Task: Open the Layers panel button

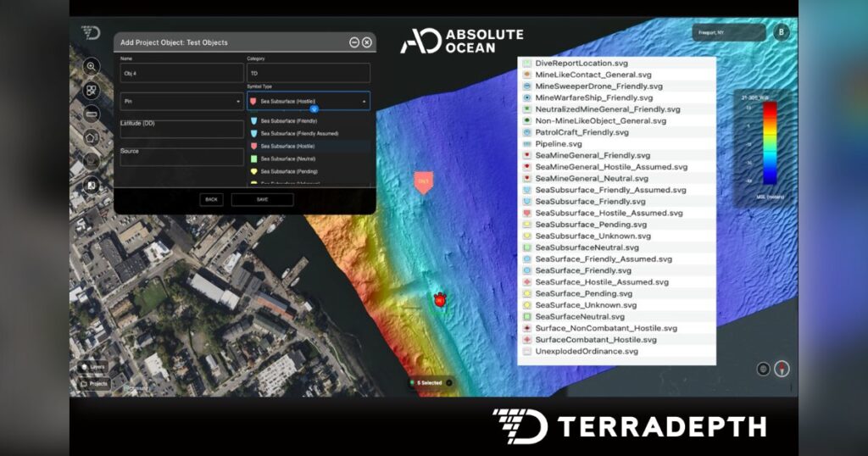Action: click(x=93, y=367)
